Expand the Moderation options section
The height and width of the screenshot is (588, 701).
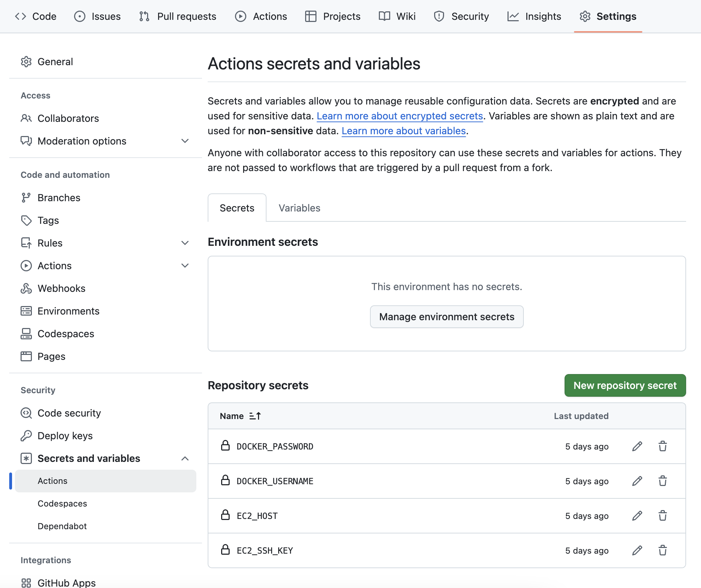pos(185,141)
